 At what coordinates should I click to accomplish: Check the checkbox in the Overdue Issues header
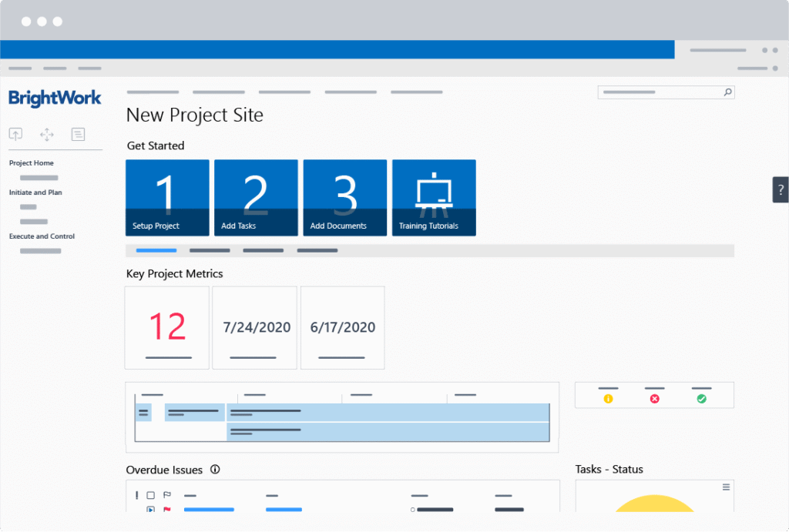coord(150,495)
